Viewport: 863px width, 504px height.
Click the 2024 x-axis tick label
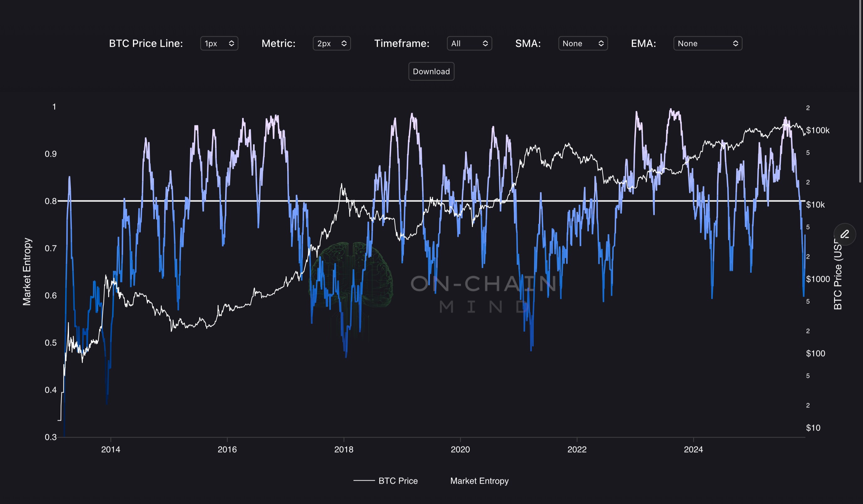pos(693,449)
